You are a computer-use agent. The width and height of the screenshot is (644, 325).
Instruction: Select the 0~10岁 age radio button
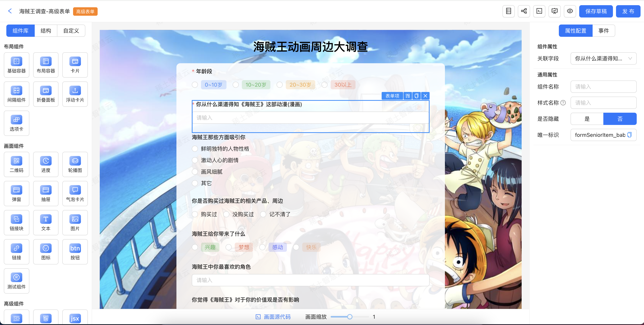point(195,85)
